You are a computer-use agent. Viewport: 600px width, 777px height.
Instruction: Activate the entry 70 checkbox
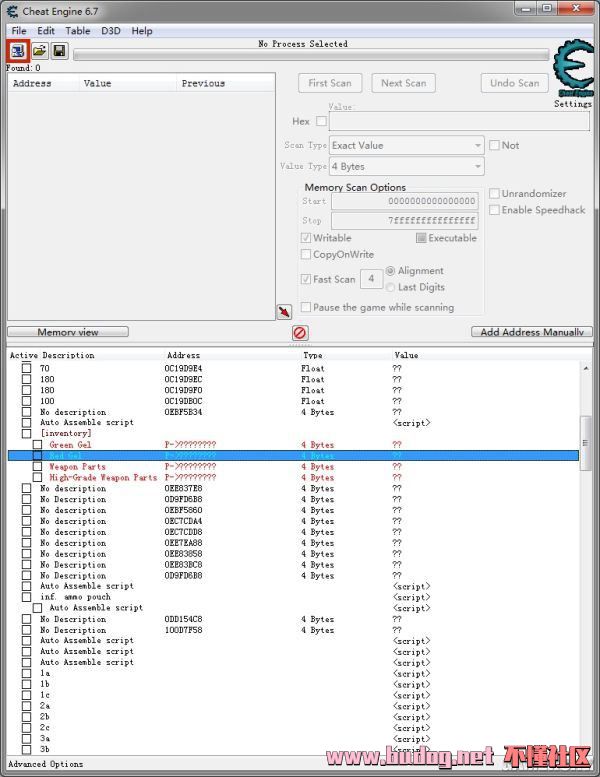pos(27,368)
